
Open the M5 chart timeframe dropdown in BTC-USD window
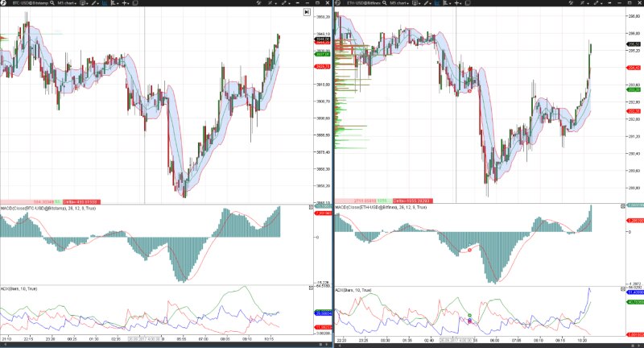tap(67, 3)
